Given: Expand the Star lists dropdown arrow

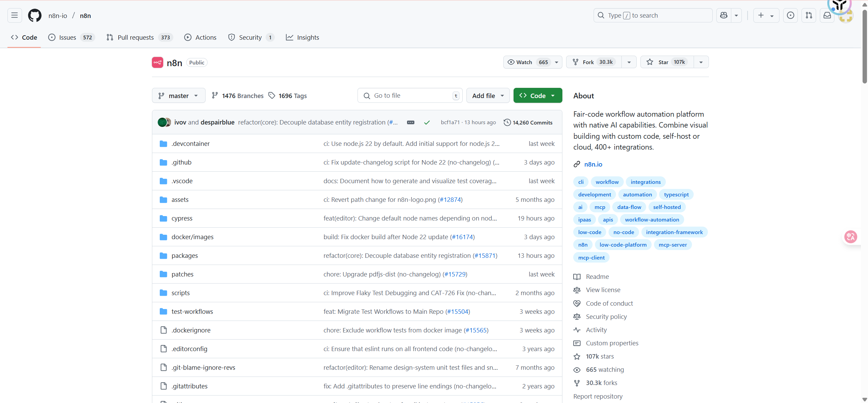Looking at the screenshot, I should click(701, 62).
